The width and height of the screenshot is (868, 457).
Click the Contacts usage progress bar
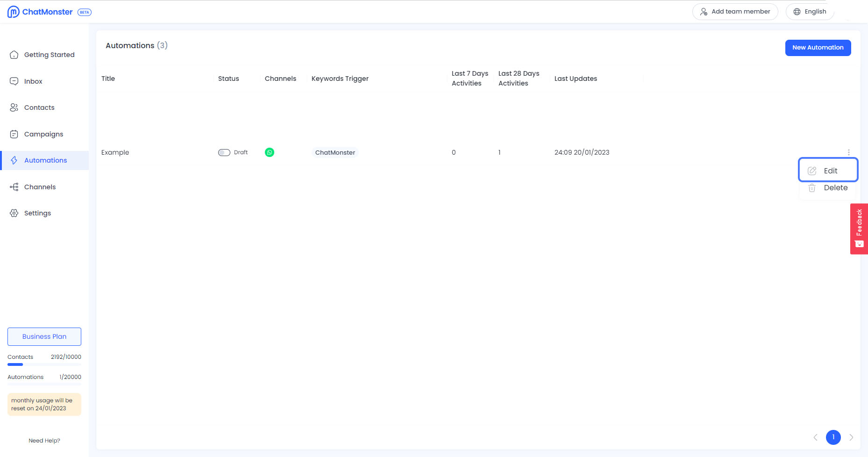(44, 364)
